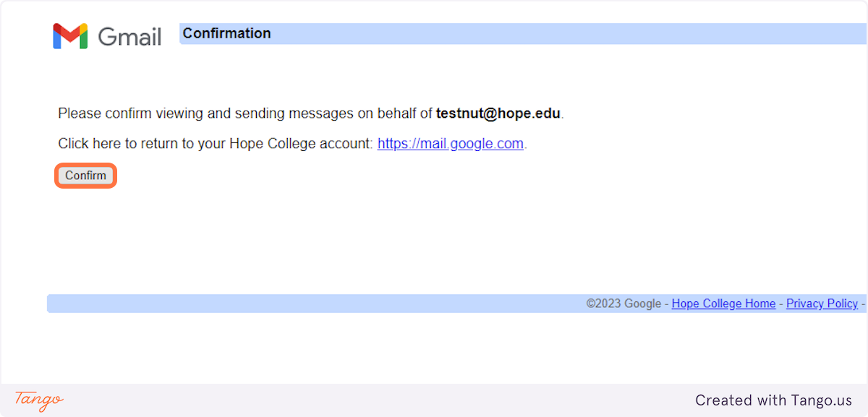Click the Created with Tango.us label
Screen dimensions: 868x417
coord(773,400)
